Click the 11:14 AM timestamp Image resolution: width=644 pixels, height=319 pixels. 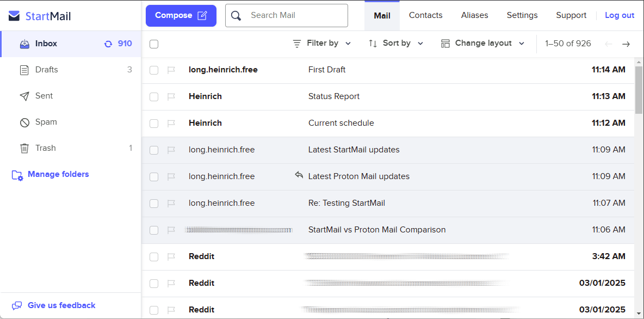click(x=609, y=70)
